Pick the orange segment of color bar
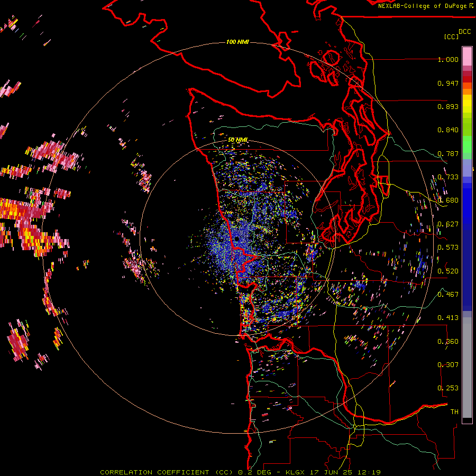Viewport: 476px width, 476px height. tap(467, 91)
